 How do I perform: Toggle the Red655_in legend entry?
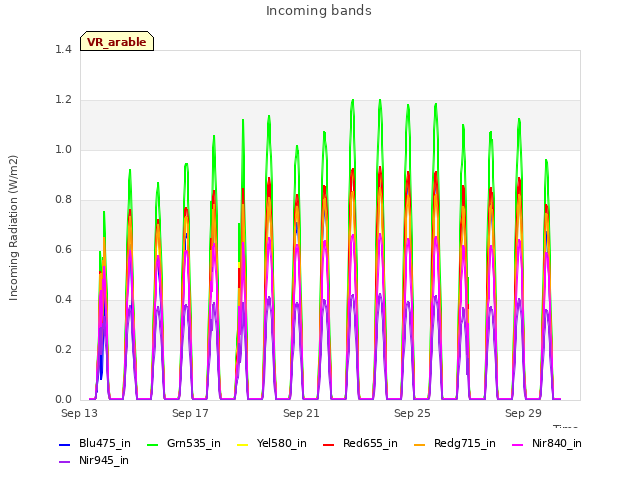[x=360, y=444]
